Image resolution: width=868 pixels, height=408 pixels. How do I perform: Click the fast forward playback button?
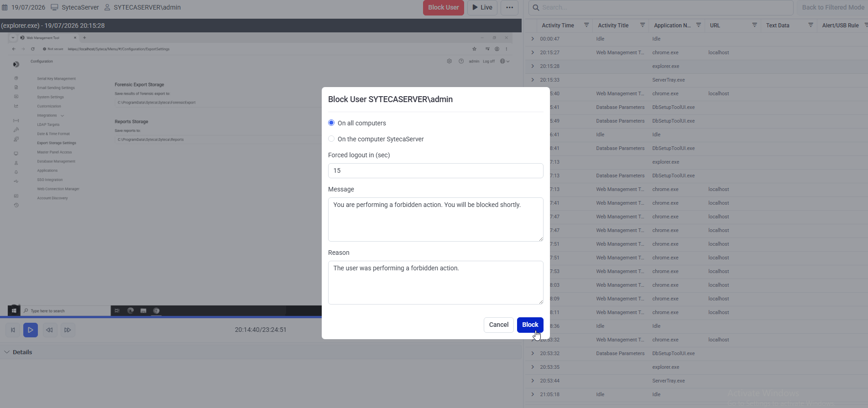[68, 330]
